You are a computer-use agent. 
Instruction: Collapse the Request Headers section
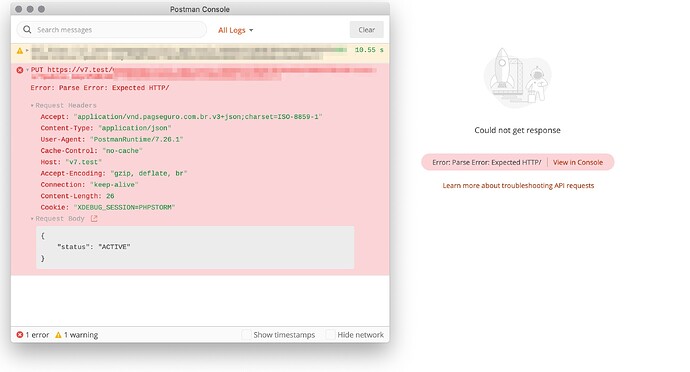(x=32, y=106)
